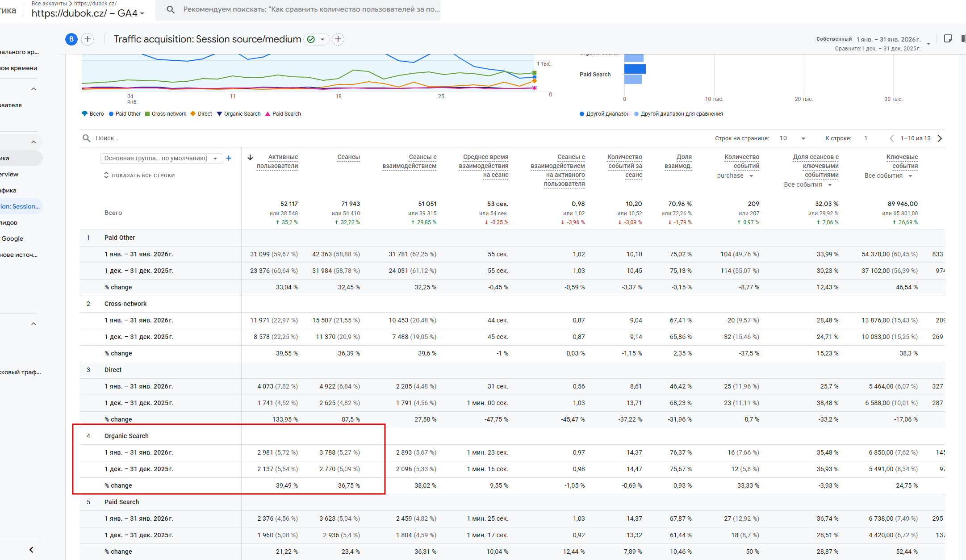This screenshot has height=560, width=966.
Task: Toggle sort arrow on the Активные пользователи column
Action: pos(250,157)
